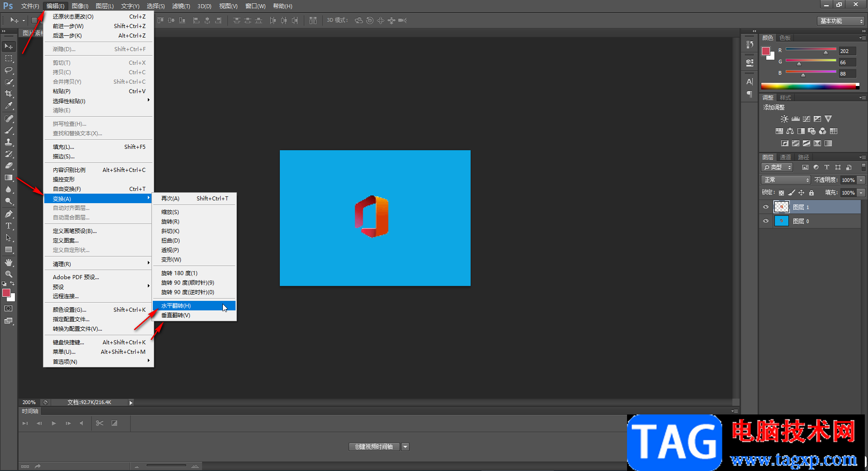Add a Gradient Map adjustment icon

(x=828, y=143)
